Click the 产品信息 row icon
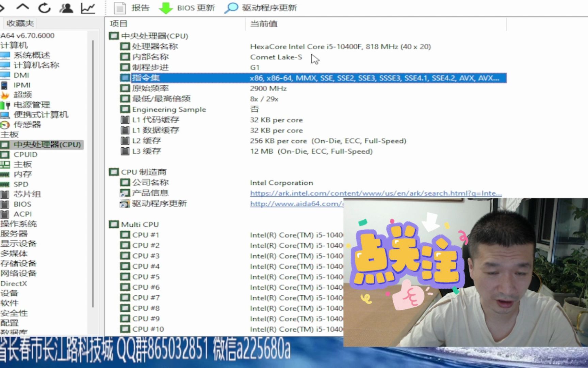The image size is (588, 368). pos(125,193)
